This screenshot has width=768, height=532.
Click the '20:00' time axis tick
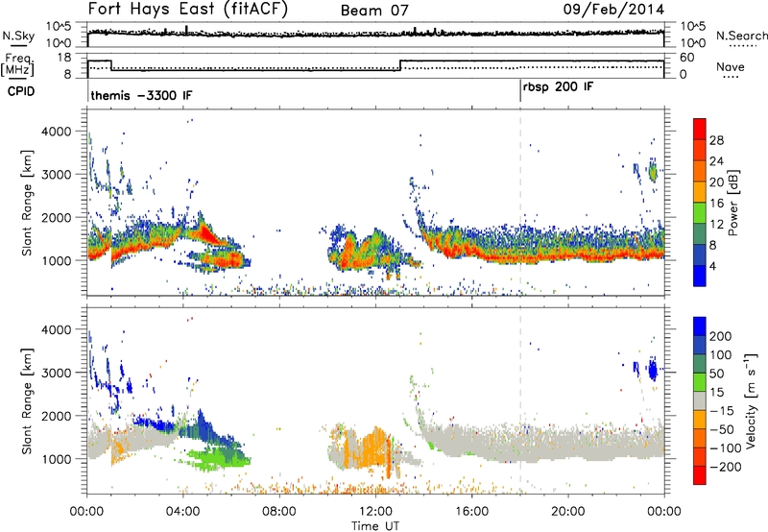tap(567, 512)
